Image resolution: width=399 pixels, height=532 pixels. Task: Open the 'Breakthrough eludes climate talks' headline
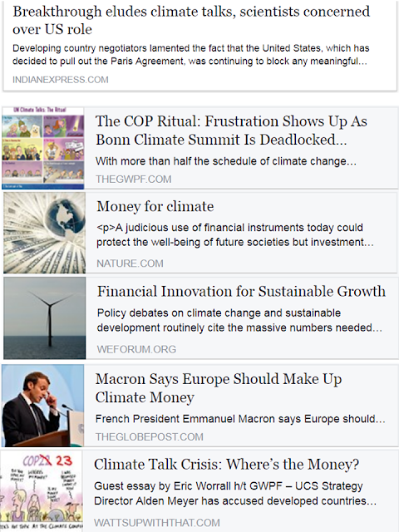(x=191, y=20)
